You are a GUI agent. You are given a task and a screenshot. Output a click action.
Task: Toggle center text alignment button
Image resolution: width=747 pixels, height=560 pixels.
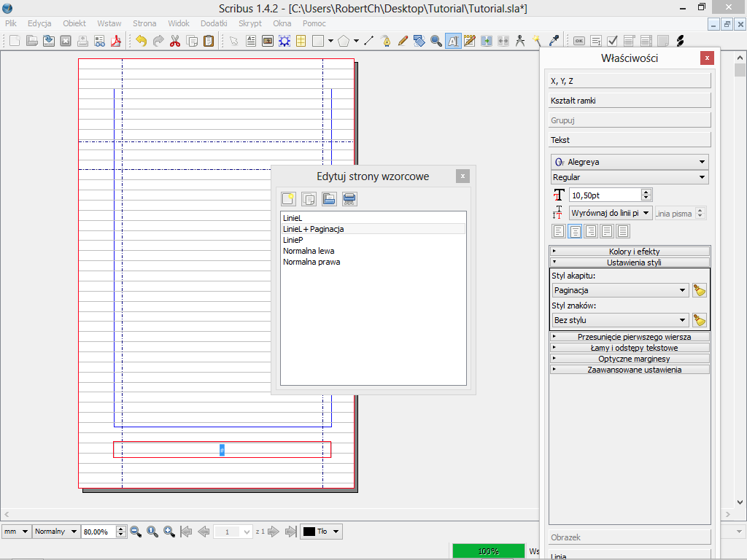pyautogui.click(x=574, y=231)
